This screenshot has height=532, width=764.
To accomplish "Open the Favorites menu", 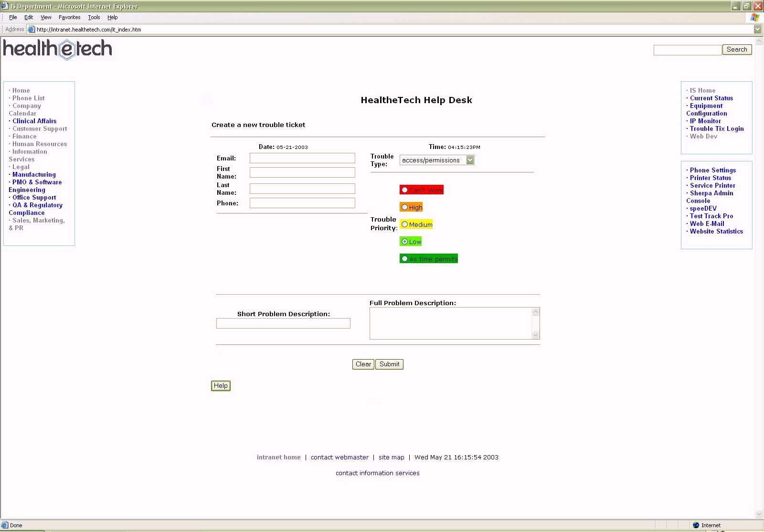I will click(69, 17).
